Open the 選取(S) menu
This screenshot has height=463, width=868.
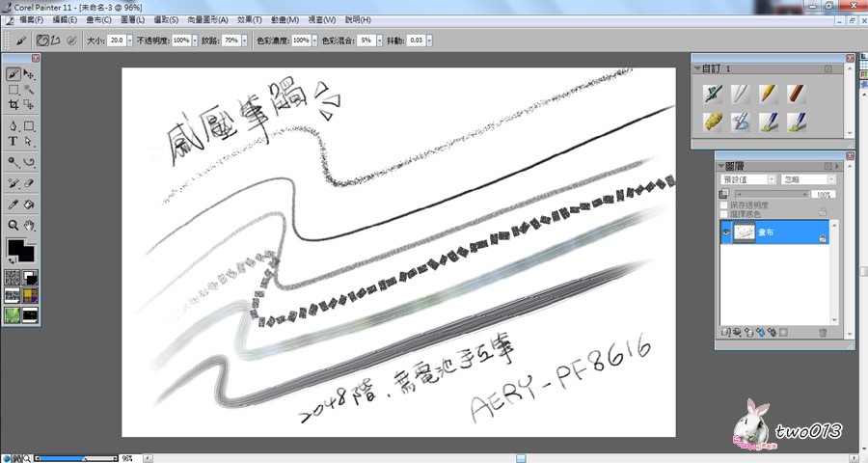click(x=166, y=20)
